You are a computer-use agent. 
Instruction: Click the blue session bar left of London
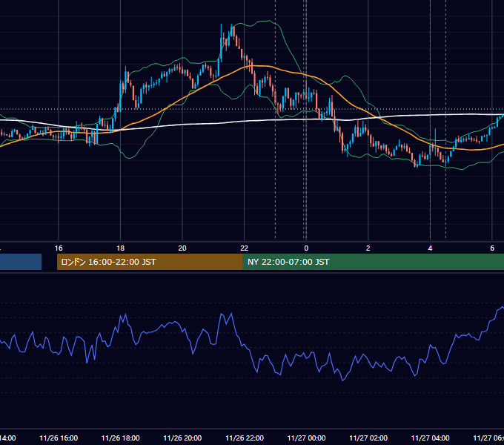(x=21, y=262)
